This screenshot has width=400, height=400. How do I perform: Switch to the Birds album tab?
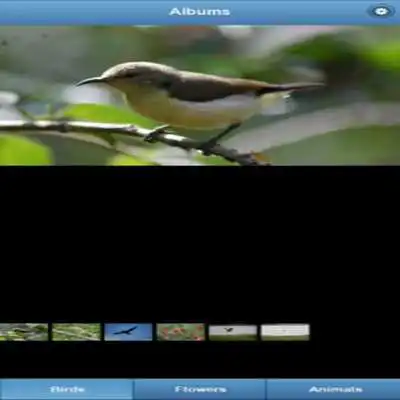click(x=67, y=389)
